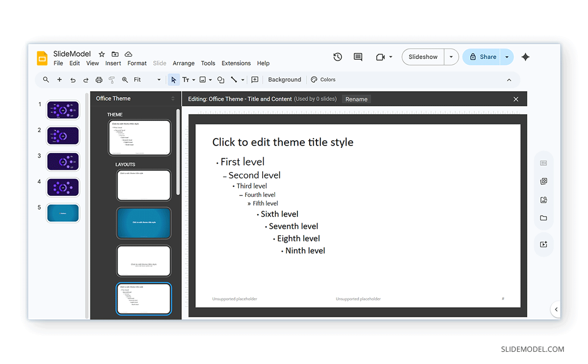Open the Slideshow options dropdown arrow

451,57
